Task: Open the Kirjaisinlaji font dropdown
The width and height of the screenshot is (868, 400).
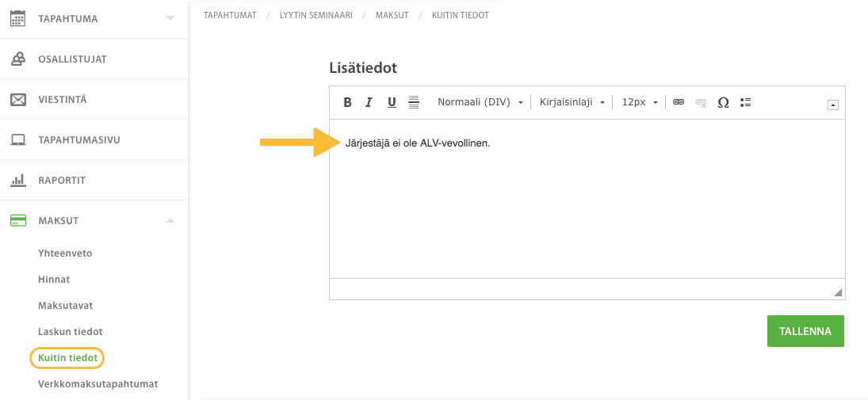Action: pos(572,102)
